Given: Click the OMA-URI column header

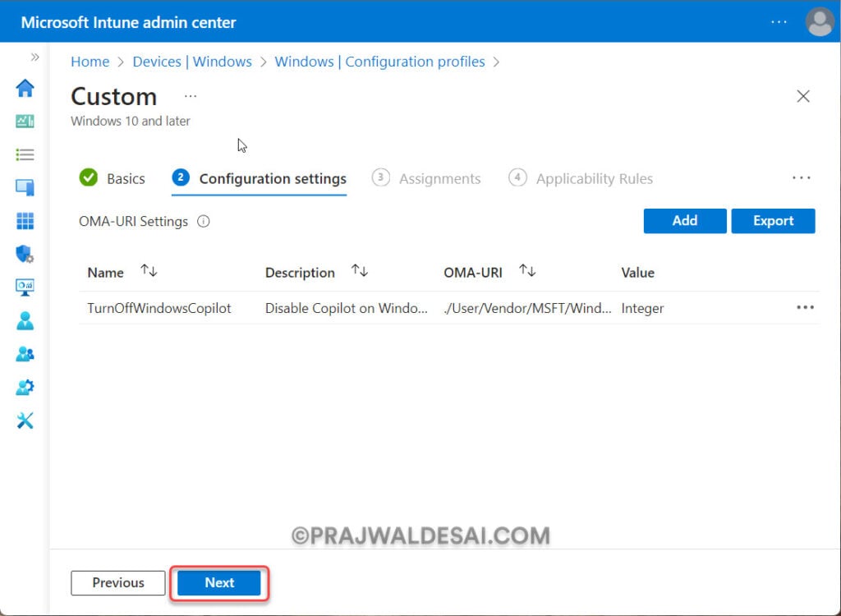Looking at the screenshot, I should 472,273.
